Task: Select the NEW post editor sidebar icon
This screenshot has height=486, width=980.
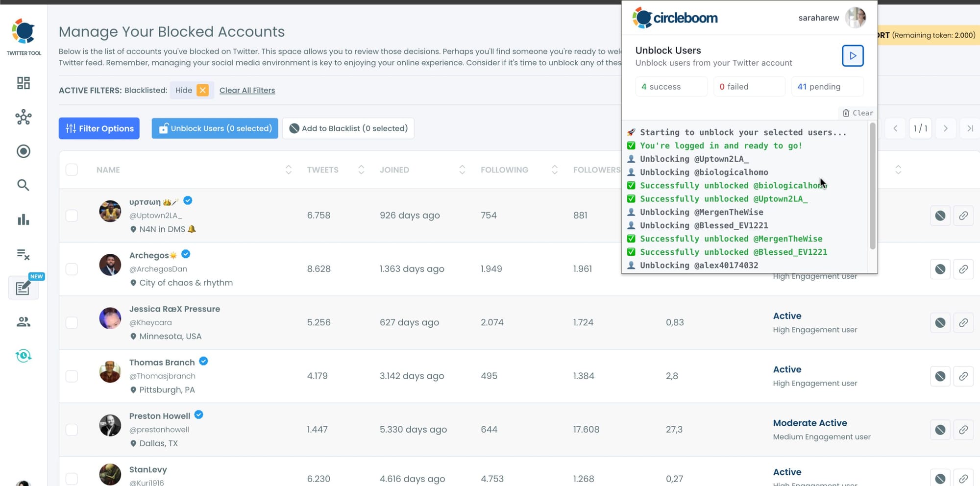Action: (23, 288)
